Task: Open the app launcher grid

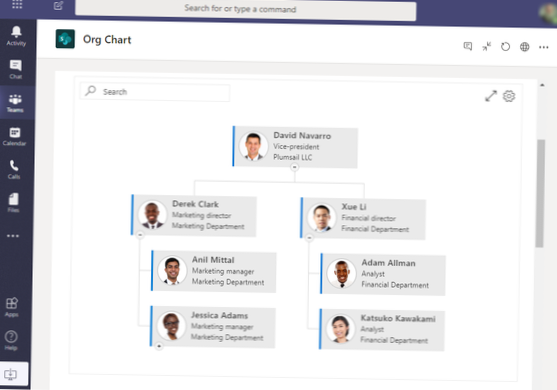Action: [x=17, y=4]
